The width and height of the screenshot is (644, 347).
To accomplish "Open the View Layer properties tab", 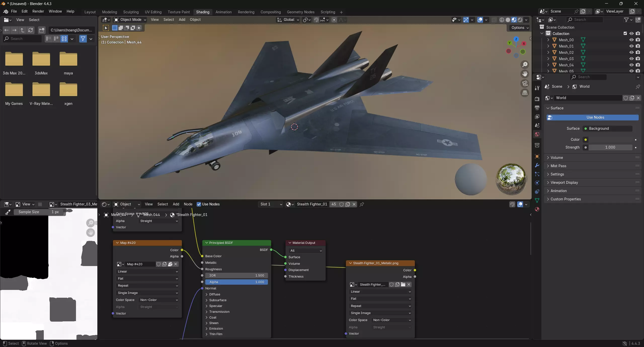I will [537, 116].
